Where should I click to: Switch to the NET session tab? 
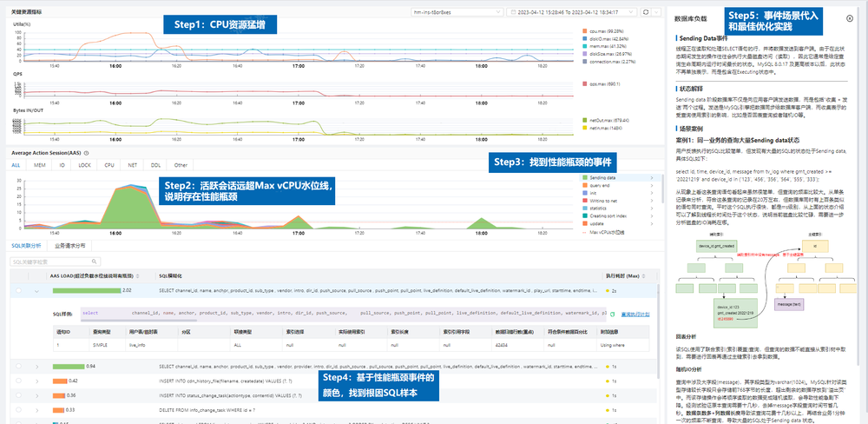[133, 165]
